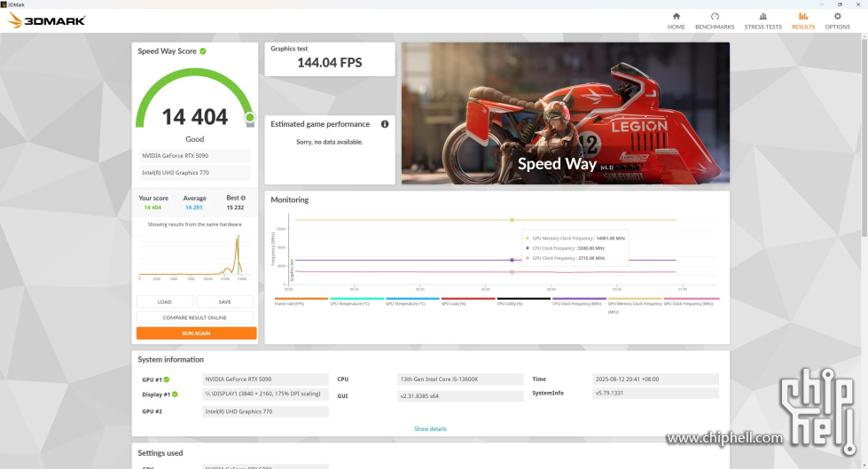868x469 pixels.
Task: Click Speed Way Score green checkmark
Action: (203, 51)
